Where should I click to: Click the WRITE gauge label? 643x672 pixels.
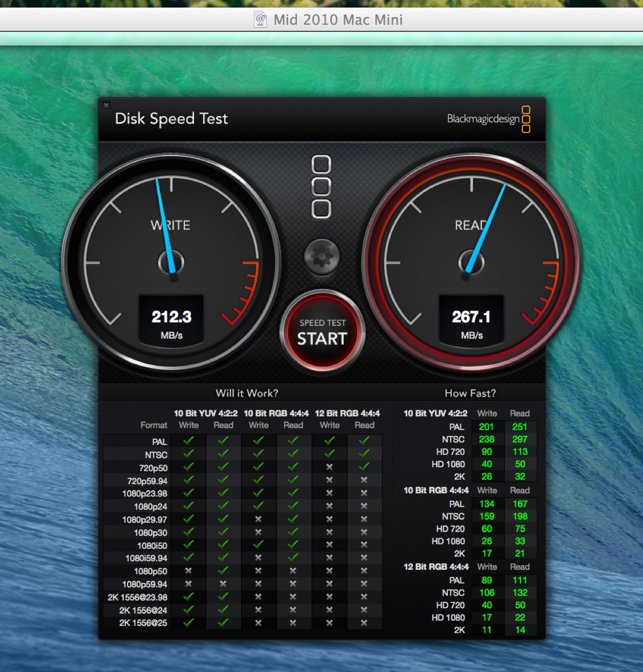(170, 225)
